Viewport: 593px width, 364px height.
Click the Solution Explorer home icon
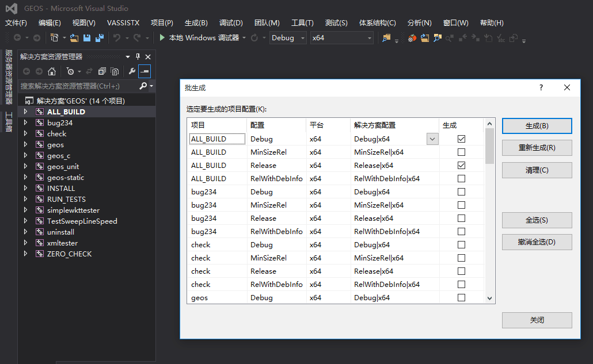[52, 71]
